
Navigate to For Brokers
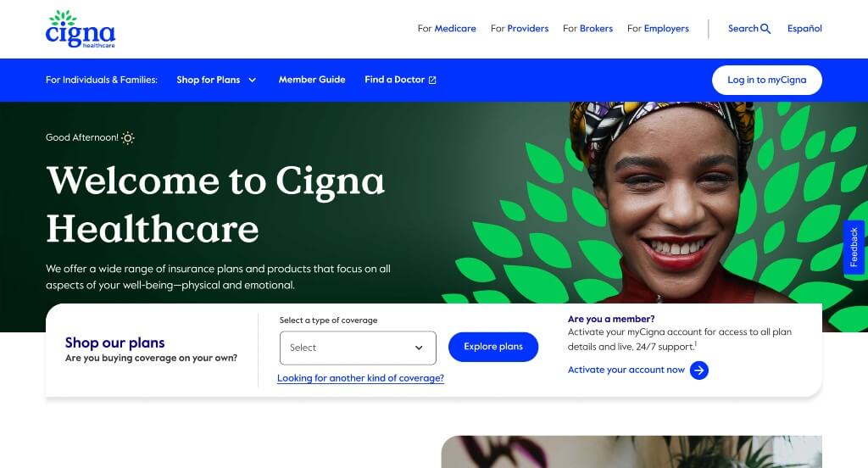[x=588, y=28]
